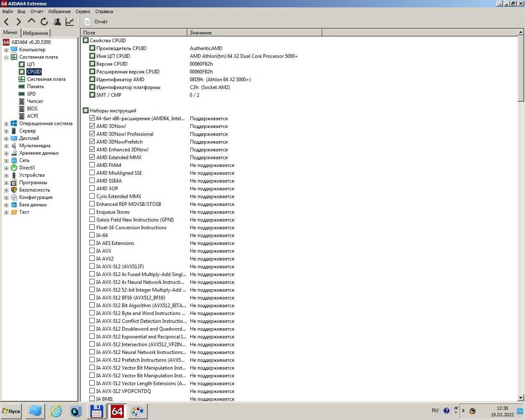Open Internet Explorer from the taskbar
525x420 pixels.
[56, 411]
